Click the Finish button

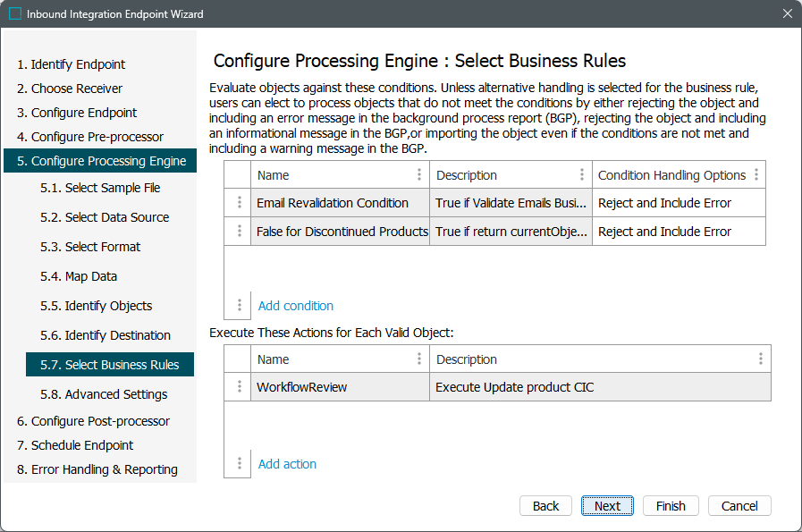click(671, 506)
